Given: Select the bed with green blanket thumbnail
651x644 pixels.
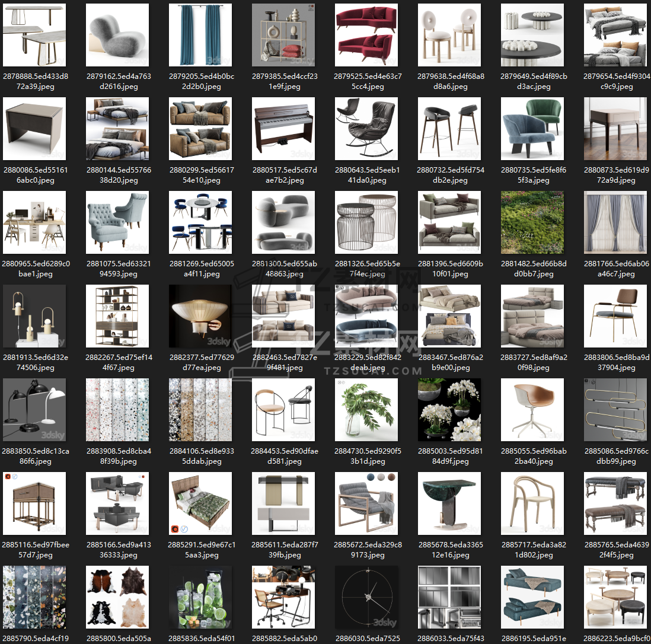Looking at the screenshot, I should coord(200,503).
